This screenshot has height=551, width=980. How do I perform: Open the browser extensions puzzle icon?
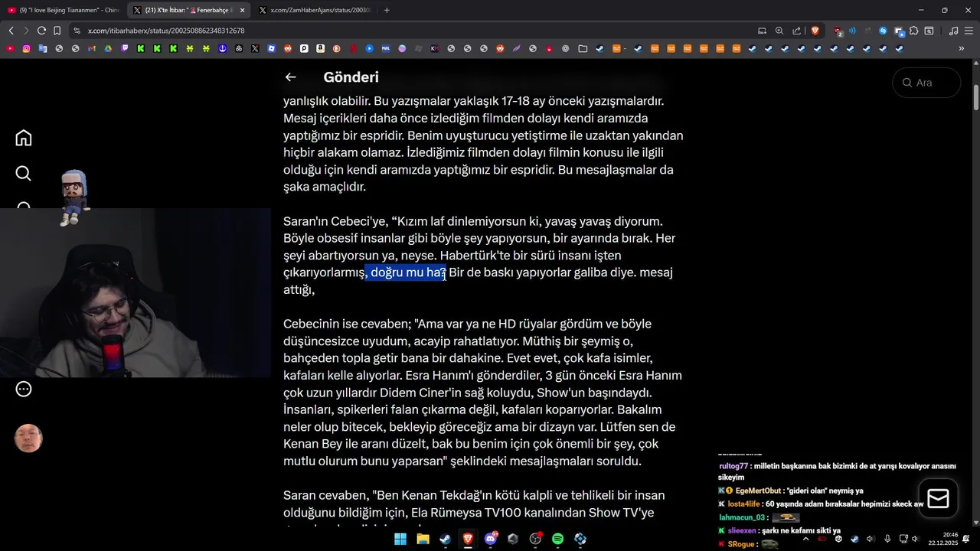pos(913,31)
